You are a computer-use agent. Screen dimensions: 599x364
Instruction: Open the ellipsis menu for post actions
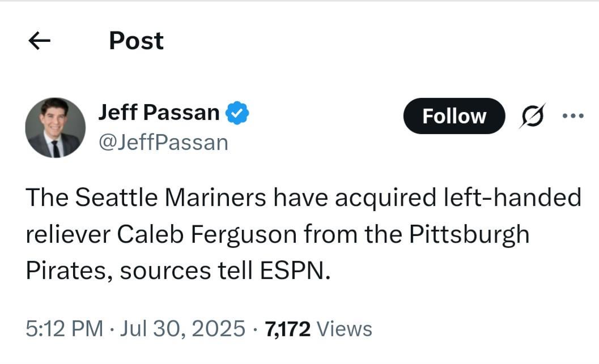point(574,115)
